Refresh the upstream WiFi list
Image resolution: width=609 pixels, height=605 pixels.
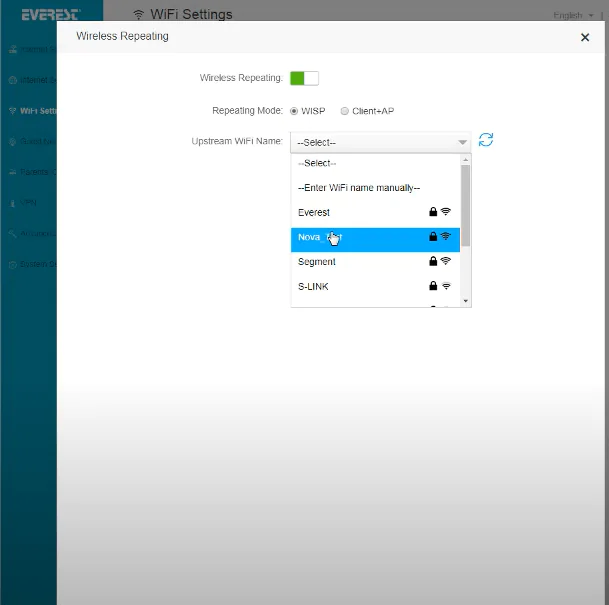(485, 140)
